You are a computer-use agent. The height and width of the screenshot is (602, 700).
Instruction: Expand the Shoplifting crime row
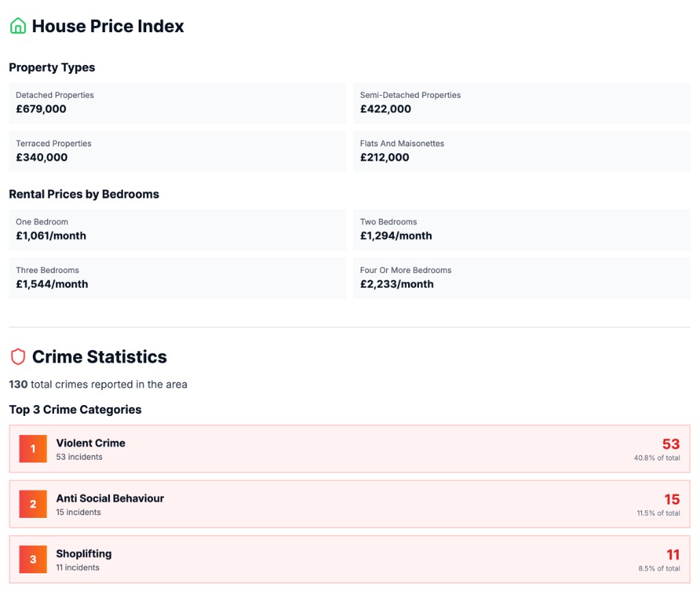[x=350, y=559]
